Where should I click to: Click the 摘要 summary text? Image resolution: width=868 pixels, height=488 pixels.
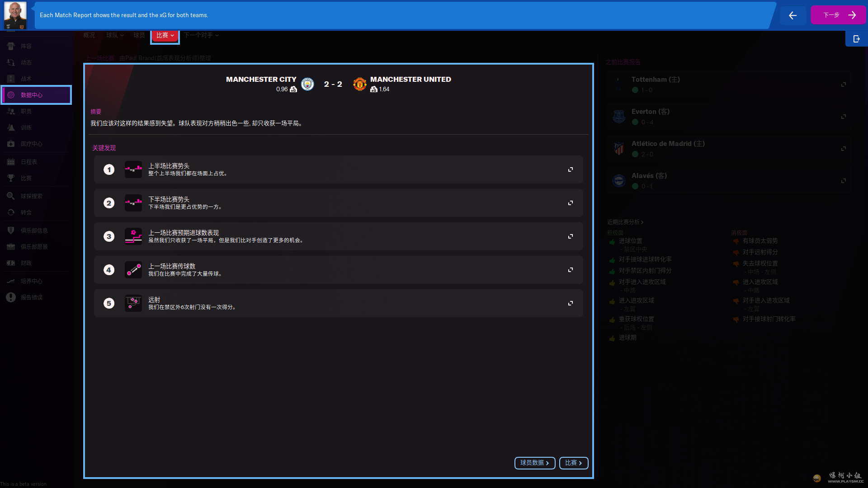(x=96, y=112)
